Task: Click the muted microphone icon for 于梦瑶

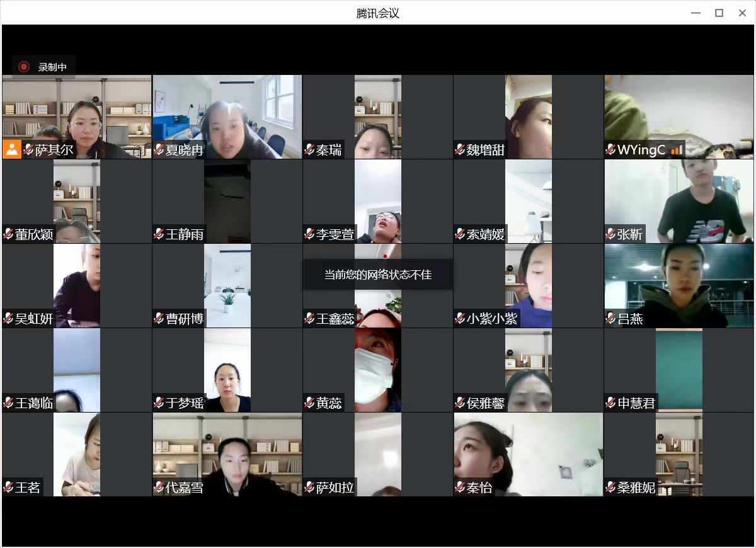Action: [159, 403]
